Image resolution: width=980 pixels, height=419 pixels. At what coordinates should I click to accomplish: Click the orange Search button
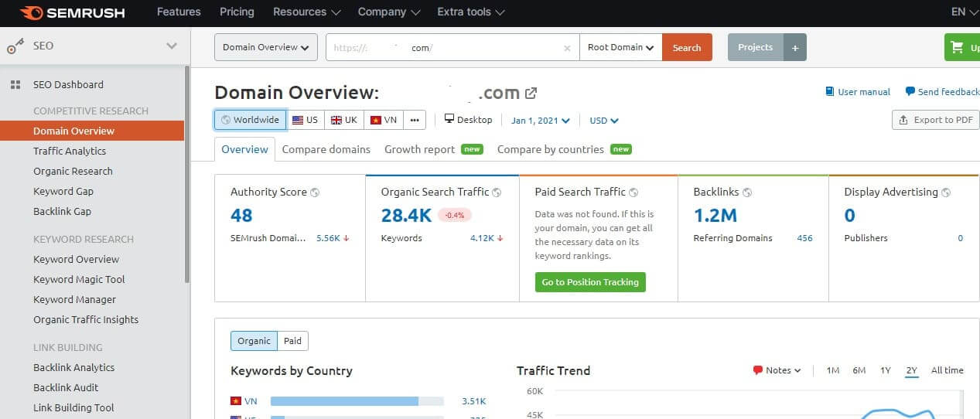pos(687,47)
